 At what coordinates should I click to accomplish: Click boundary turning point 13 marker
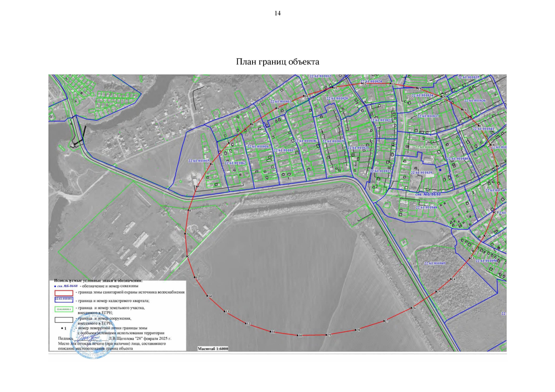click(x=391, y=84)
